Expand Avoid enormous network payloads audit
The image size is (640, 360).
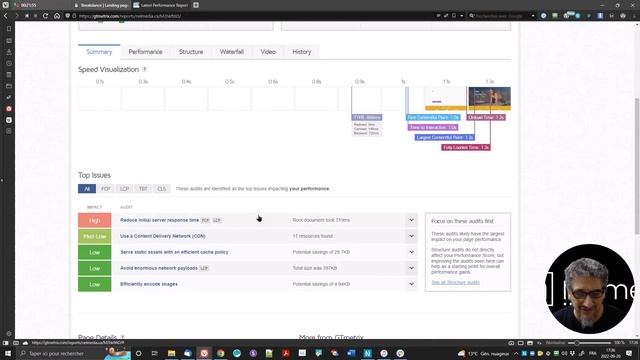[x=411, y=268]
